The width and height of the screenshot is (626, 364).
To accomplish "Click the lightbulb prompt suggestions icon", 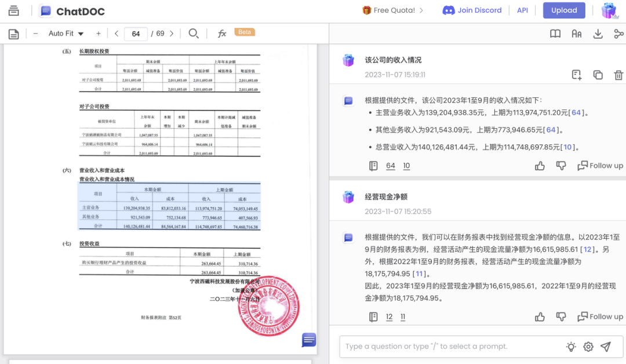I will pyautogui.click(x=571, y=346).
